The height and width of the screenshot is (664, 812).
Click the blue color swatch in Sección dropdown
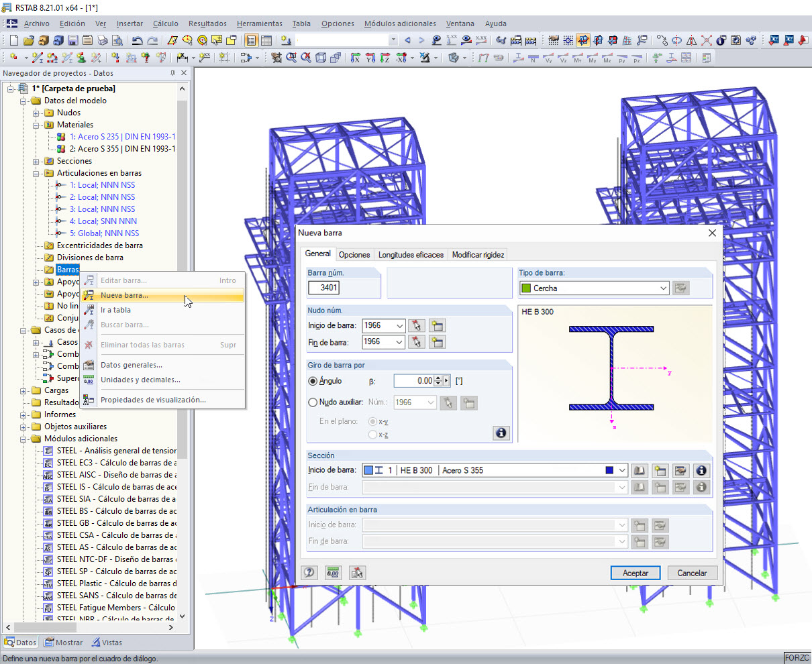coord(609,471)
